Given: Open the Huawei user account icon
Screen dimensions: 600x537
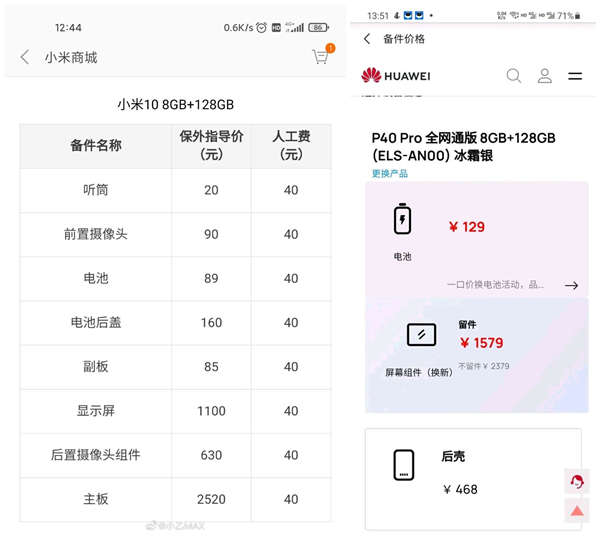Looking at the screenshot, I should click(545, 76).
